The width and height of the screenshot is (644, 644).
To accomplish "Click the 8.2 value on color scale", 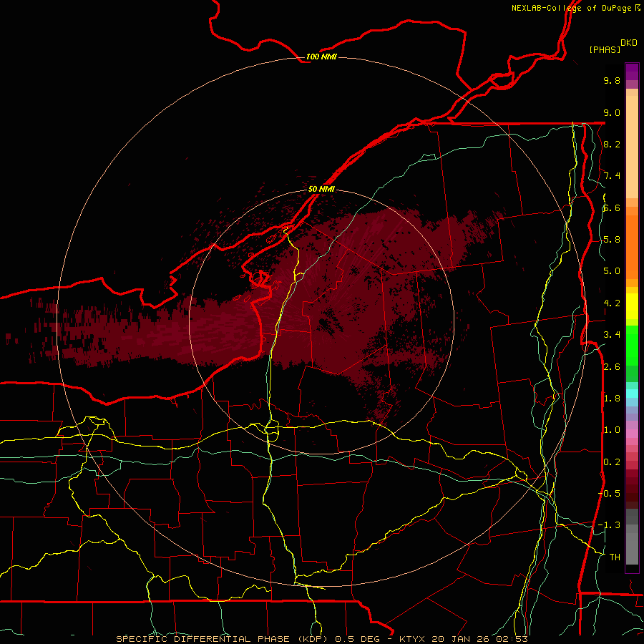I will pyautogui.click(x=612, y=144).
